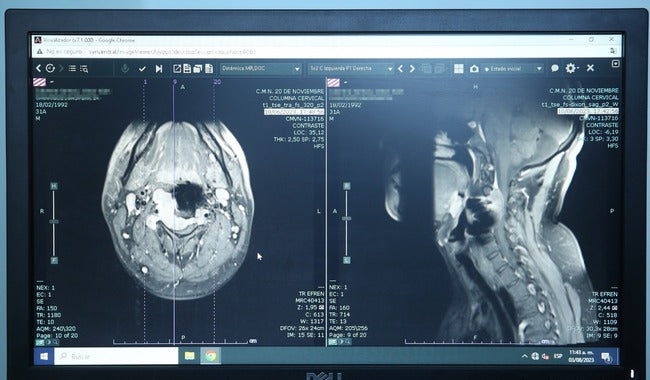Open the folders icon in toolbar
The image size is (650, 380).
coord(197,69)
